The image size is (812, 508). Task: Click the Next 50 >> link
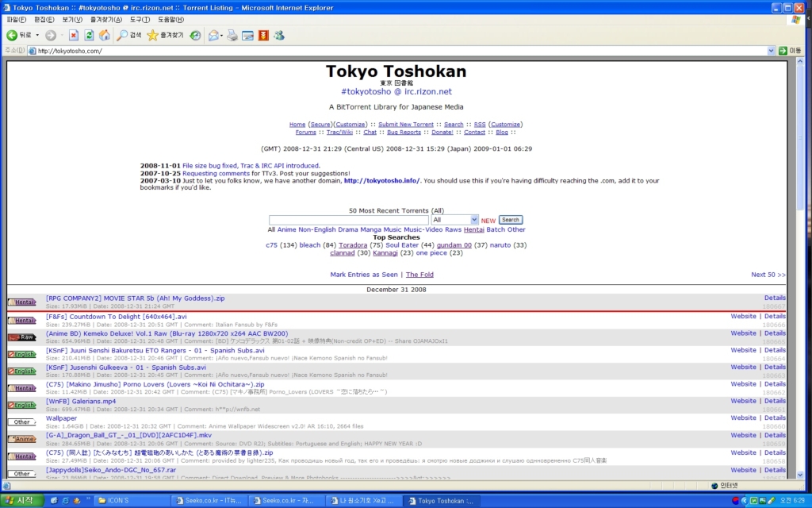click(768, 275)
